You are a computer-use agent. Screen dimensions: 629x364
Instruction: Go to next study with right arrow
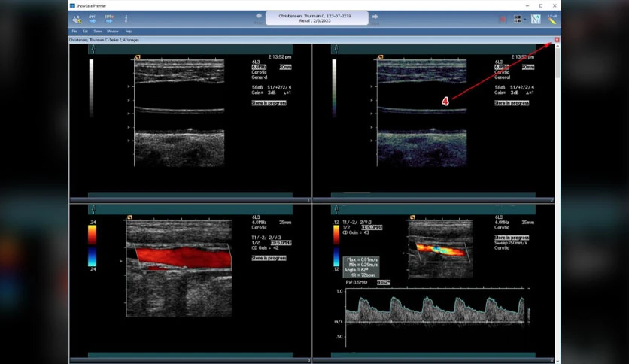(x=375, y=17)
